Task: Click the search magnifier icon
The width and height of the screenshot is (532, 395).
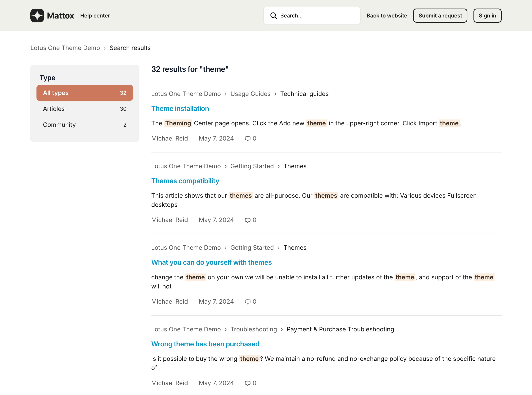Action: point(273,16)
